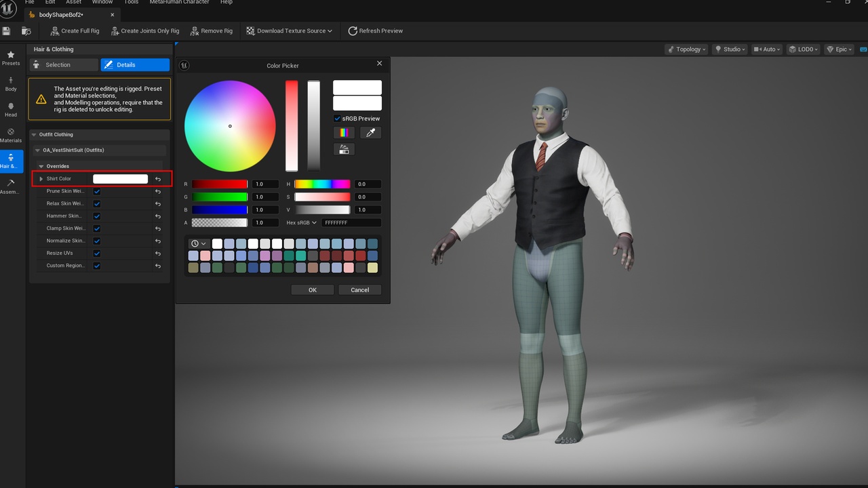
Task: Open the Studio lighting dropdown
Action: (730, 49)
